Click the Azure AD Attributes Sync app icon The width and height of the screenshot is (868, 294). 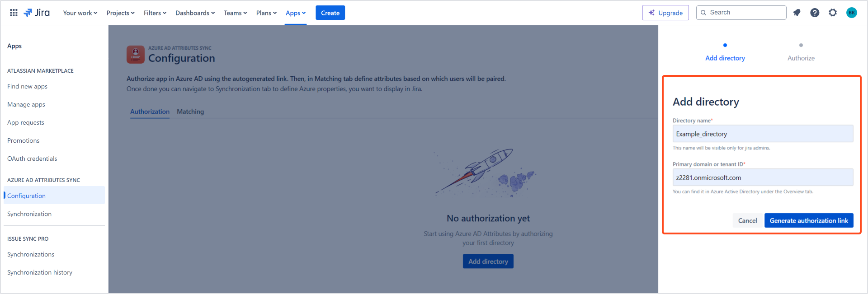pyautogui.click(x=136, y=55)
